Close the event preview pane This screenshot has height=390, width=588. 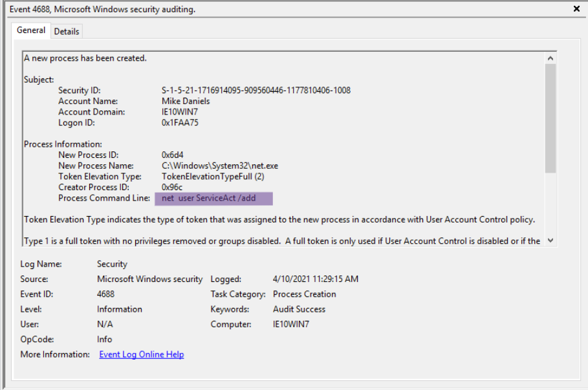(x=577, y=8)
